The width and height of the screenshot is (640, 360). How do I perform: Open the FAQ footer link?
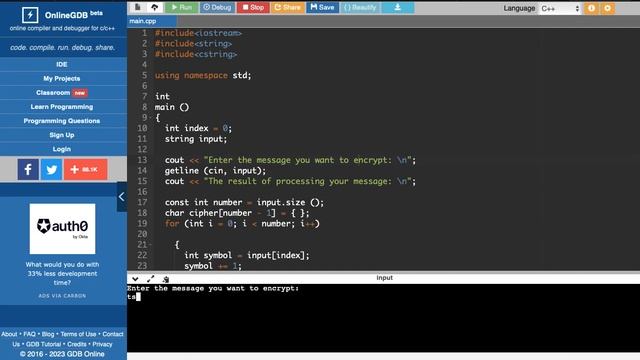tap(29, 334)
